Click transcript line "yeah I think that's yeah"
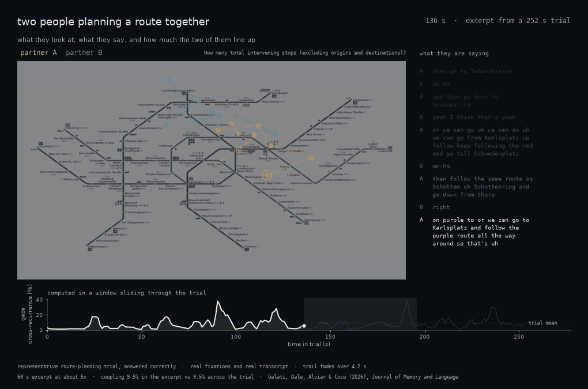The width and height of the screenshot is (588, 389). click(474, 117)
